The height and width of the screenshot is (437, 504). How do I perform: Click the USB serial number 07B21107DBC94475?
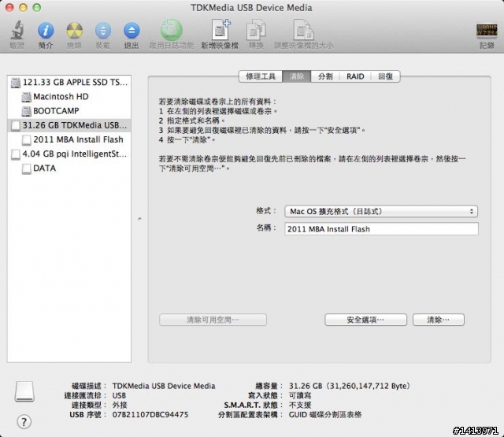(150, 414)
